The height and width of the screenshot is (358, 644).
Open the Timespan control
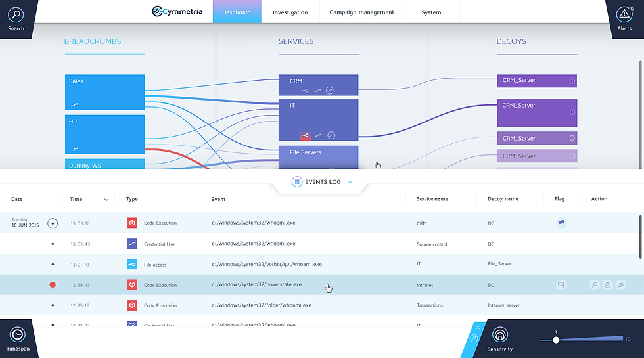click(18, 339)
